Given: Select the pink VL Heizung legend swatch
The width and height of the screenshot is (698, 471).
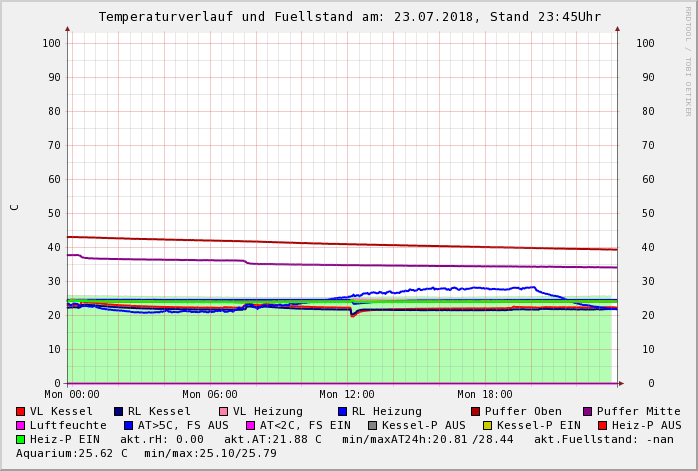Looking at the screenshot, I should [x=224, y=412].
